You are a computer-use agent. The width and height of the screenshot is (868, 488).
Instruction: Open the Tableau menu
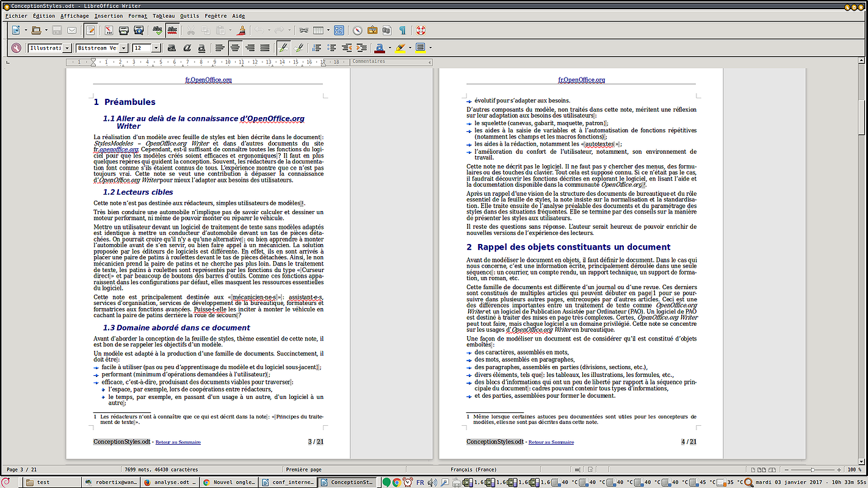pos(164,16)
